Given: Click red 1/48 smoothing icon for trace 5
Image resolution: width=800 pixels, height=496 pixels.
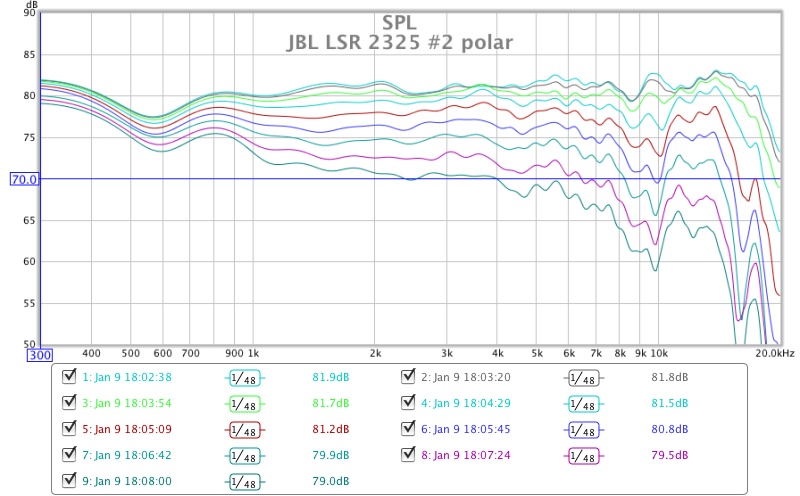Looking at the screenshot, I should click(245, 430).
